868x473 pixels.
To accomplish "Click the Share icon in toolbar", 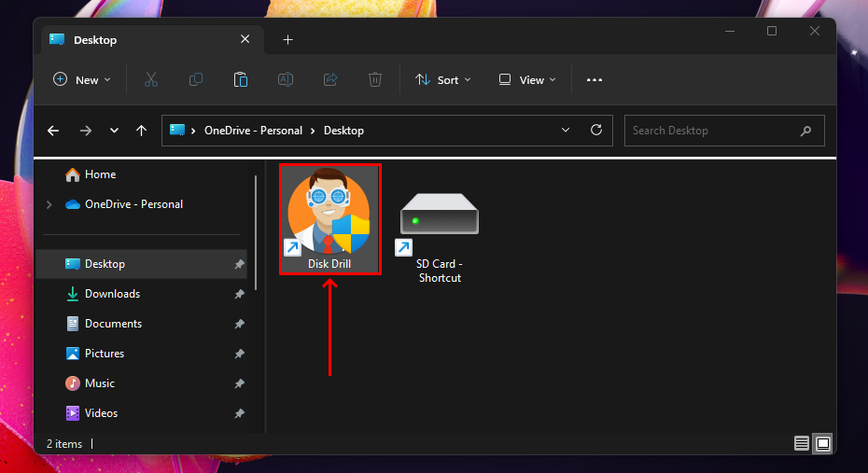I will coord(330,79).
